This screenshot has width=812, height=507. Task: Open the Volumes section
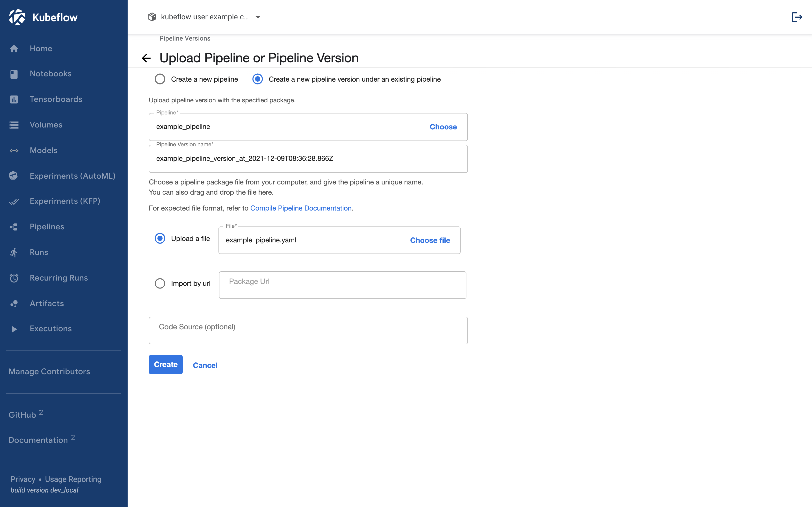[x=46, y=124]
